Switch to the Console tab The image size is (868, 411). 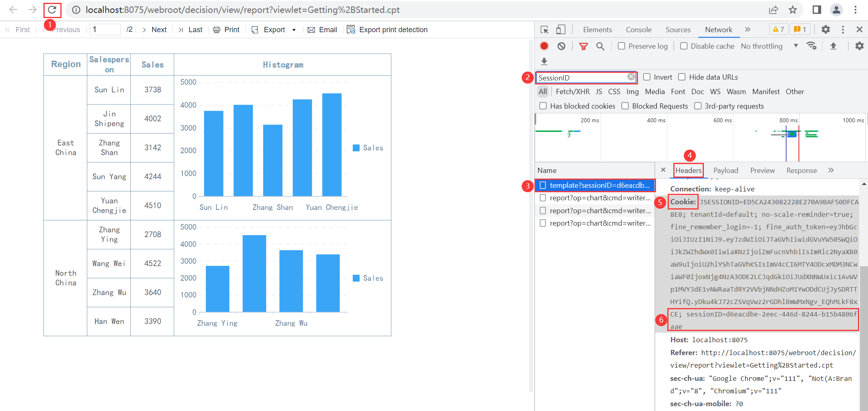point(638,29)
